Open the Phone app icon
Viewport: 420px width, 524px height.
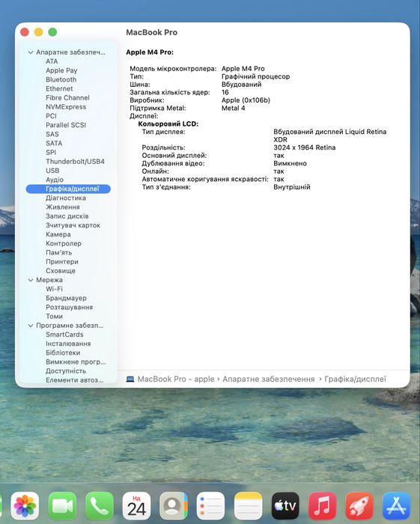click(x=100, y=505)
